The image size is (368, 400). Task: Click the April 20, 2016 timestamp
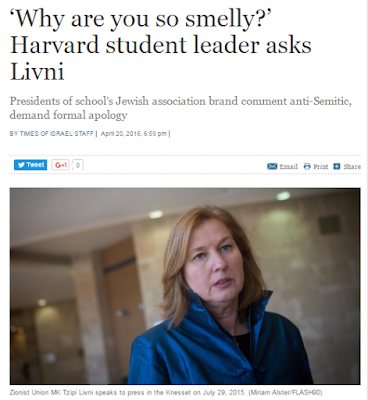coord(133,134)
